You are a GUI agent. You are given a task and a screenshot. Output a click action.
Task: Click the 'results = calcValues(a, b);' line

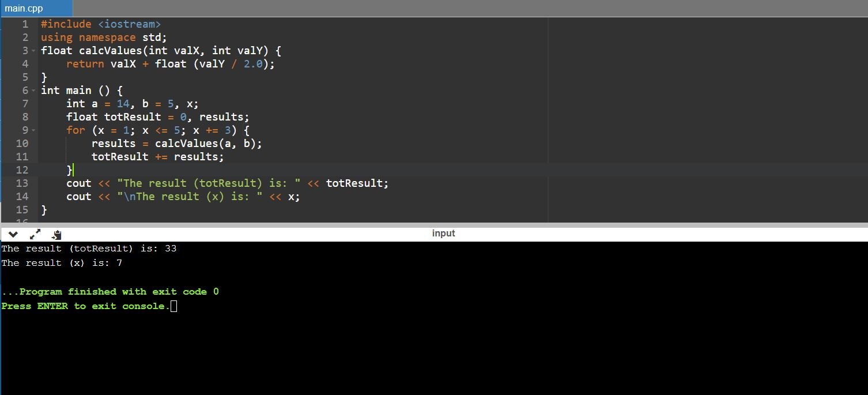176,144
